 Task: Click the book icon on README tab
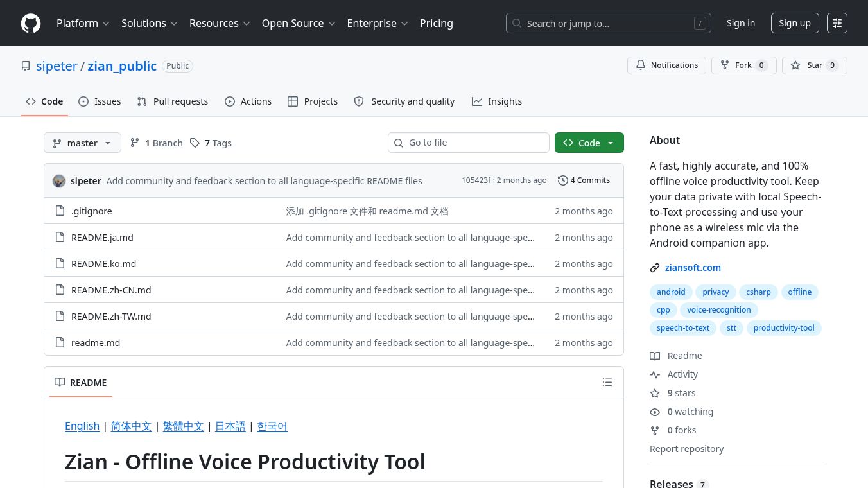[60, 382]
